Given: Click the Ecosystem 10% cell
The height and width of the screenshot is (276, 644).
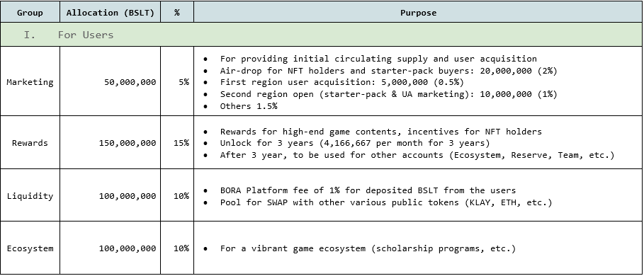Looking at the screenshot, I should pyautogui.click(x=177, y=248).
